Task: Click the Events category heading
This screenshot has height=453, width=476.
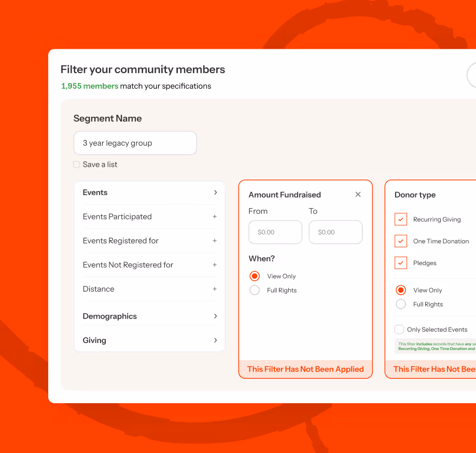Action: pos(95,193)
